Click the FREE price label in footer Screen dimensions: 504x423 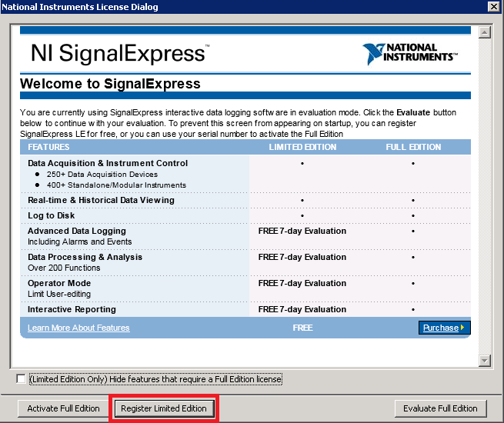302,328
